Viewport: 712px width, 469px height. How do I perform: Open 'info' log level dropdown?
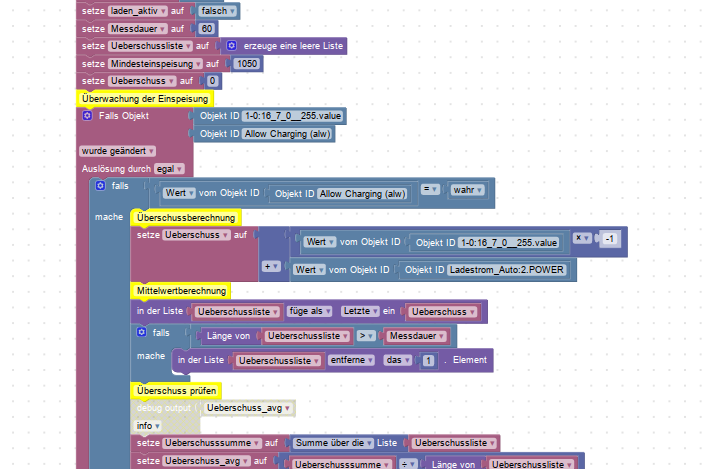coord(148,426)
